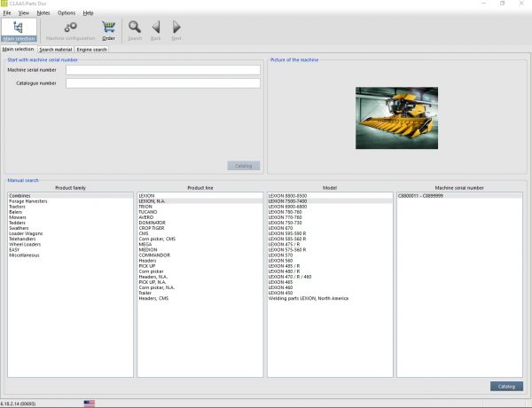
Task: Select LEXION 470 / R / 460 model
Action: (330, 277)
